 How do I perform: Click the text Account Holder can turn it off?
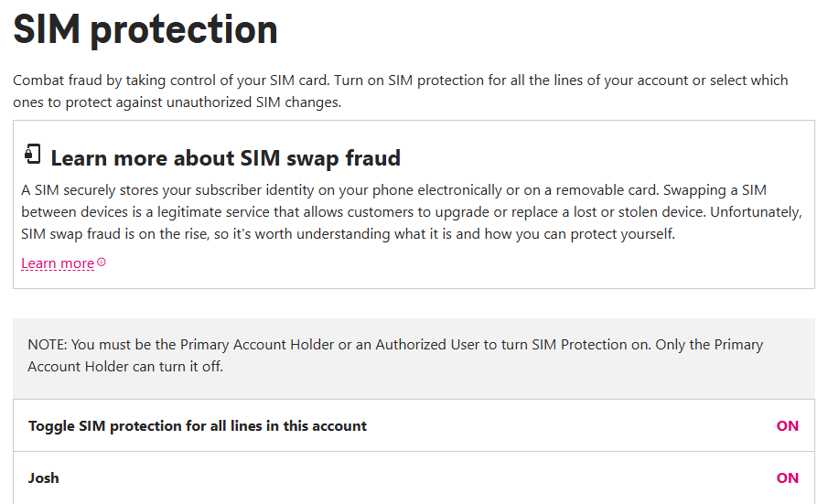click(125, 367)
